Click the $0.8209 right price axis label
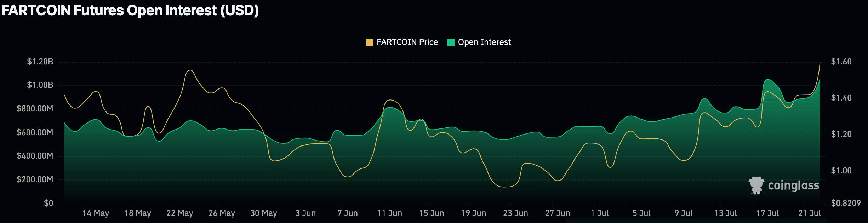This screenshot has width=868, height=223. click(846, 203)
